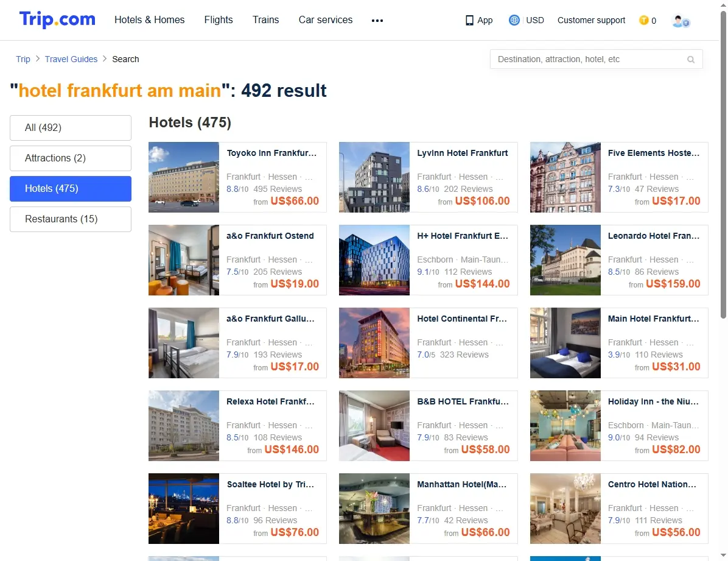Click the Centro Hotel National title
The width and height of the screenshot is (728, 561).
[x=652, y=484]
